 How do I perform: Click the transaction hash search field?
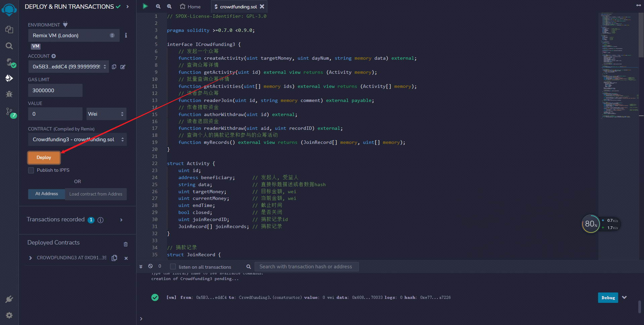(x=307, y=267)
